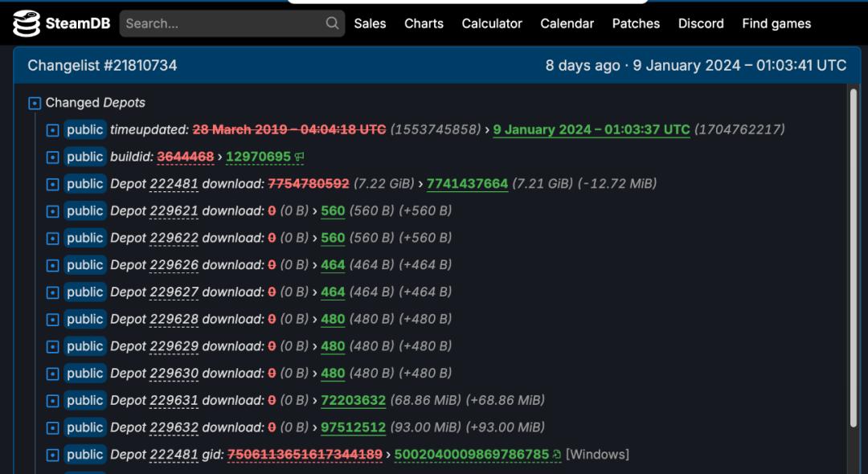Click the square icon beside Changed Depots
This screenshot has width=868, height=474.
[35, 103]
